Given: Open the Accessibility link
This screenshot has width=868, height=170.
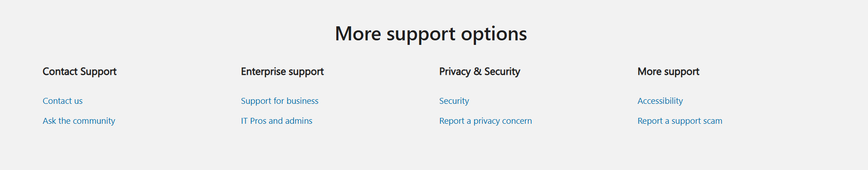Looking at the screenshot, I should click(x=660, y=101).
